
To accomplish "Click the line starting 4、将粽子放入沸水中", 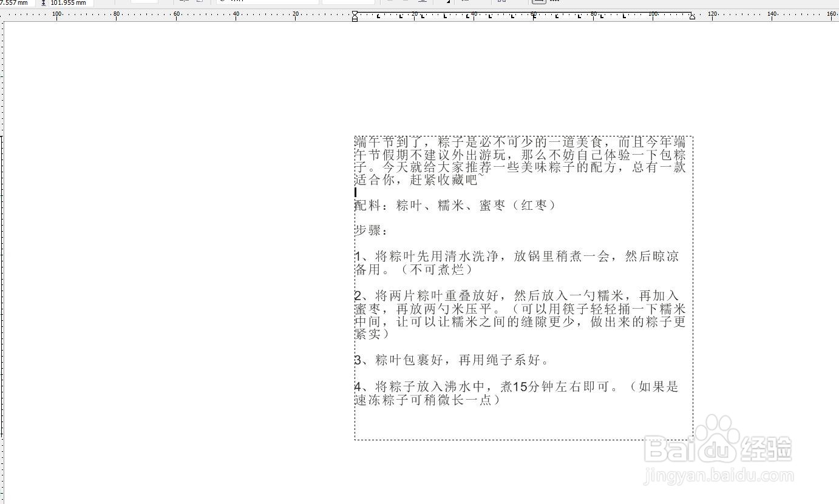I will coord(517,386).
